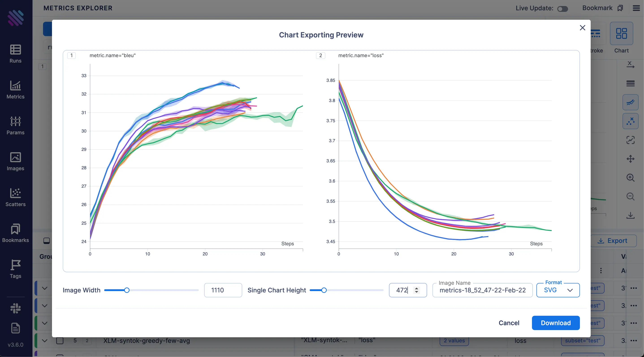Click the subset="test" tag in last row

pyautogui.click(x=583, y=340)
